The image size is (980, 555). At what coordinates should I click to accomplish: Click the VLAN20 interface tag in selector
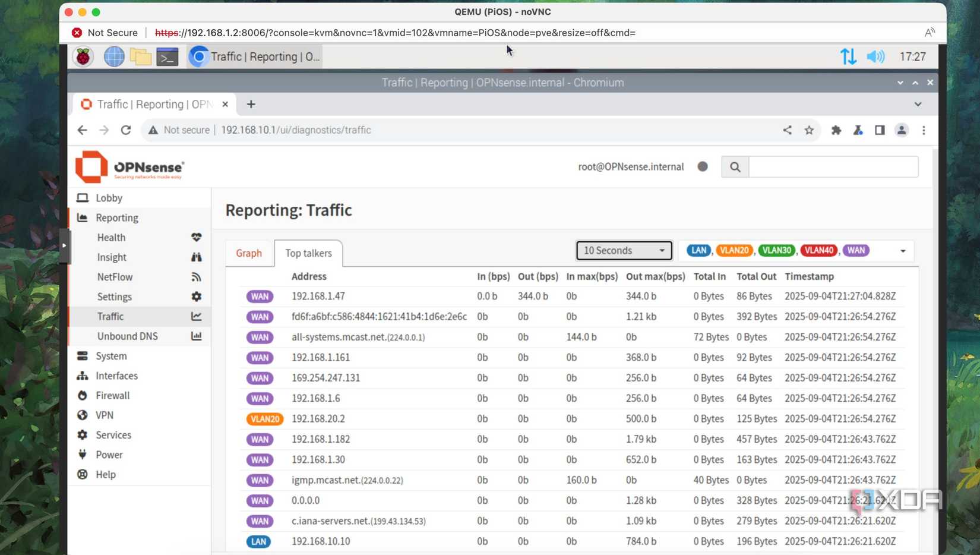734,250
